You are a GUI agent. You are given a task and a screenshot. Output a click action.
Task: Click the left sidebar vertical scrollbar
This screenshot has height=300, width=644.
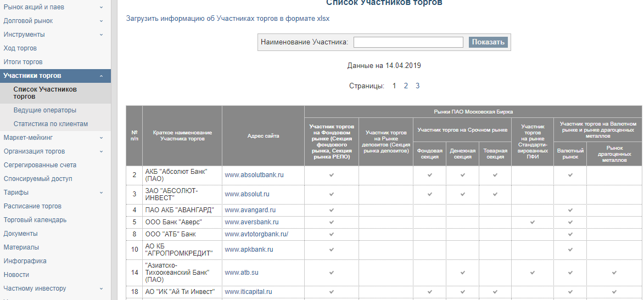click(115, 150)
